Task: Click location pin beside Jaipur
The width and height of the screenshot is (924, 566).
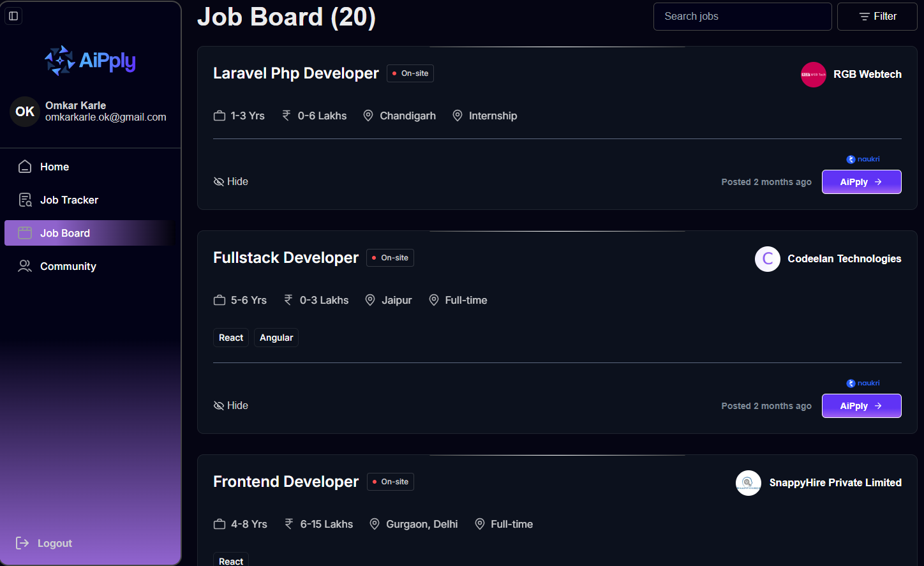Action: point(370,300)
